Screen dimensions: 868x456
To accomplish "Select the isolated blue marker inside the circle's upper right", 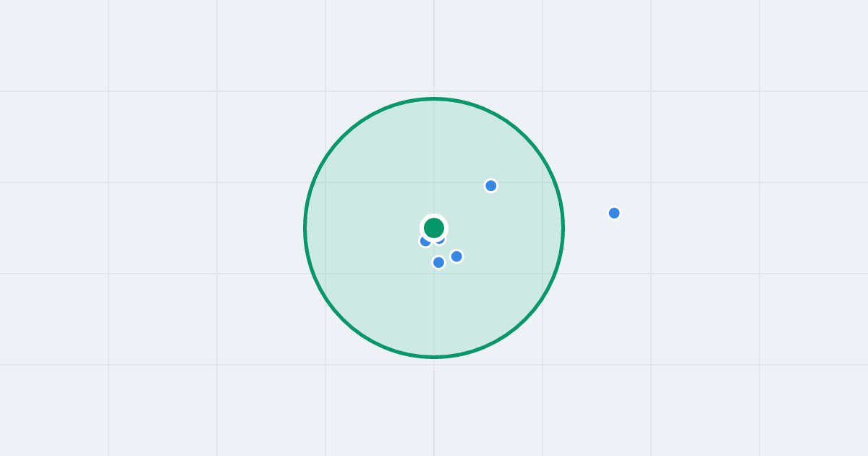I will pos(490,186).
